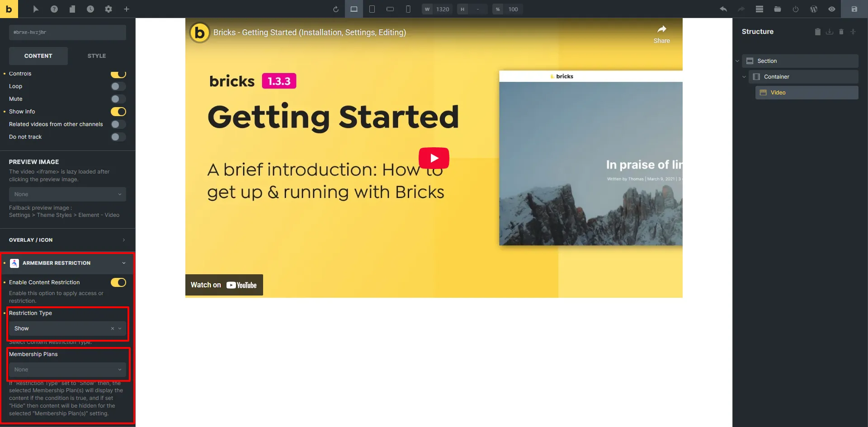Screen dimensions: 868x427
Task: Enable the Loop video toggle
Action: click(118, 86)
